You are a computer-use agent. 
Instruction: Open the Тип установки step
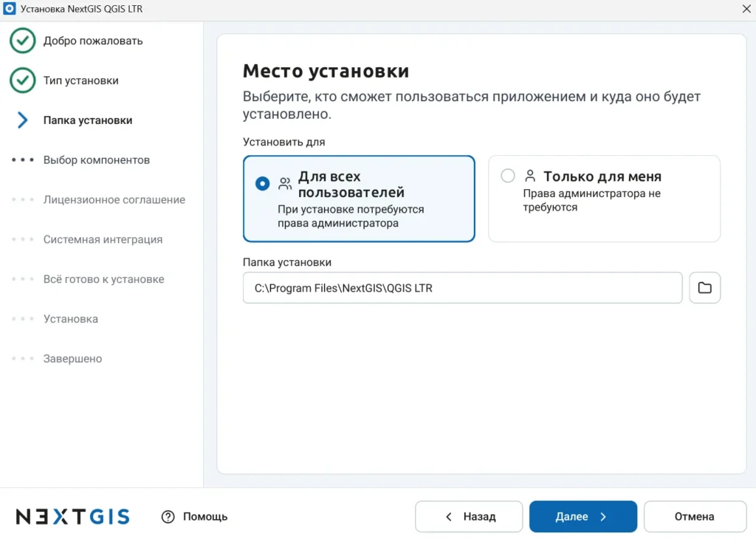click(81, 80)
